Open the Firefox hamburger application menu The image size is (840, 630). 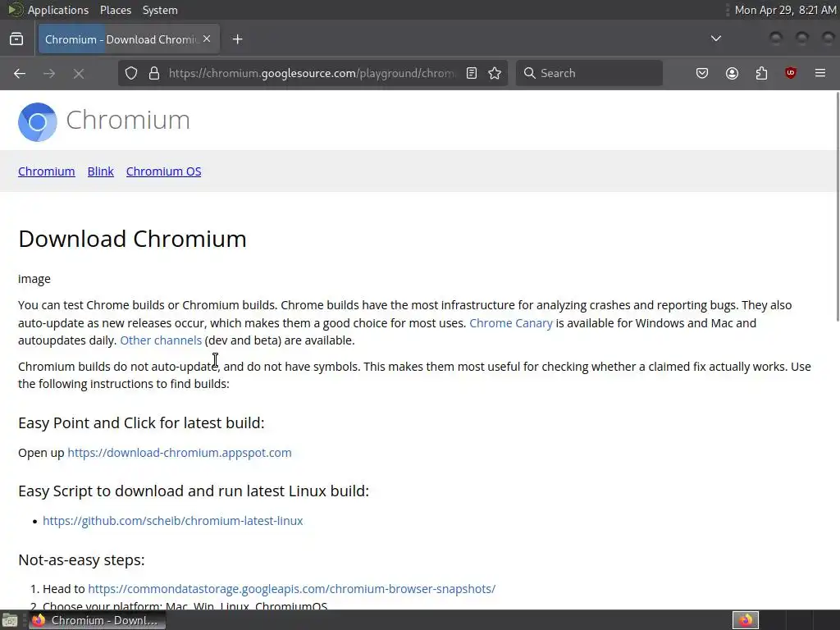[x=820, y=73]
